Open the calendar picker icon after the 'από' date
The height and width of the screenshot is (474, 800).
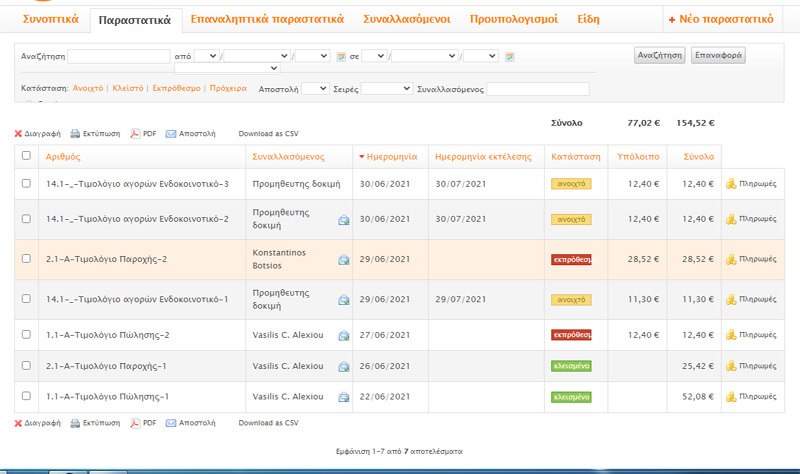[341, 56]
